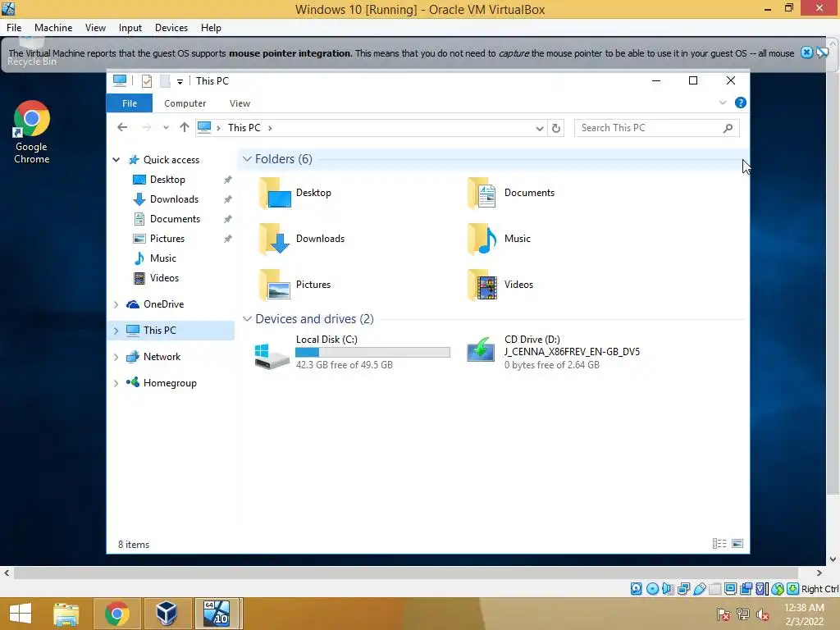The width and height of the screenshot is (840, 630).
Task: Open the Downloads folder in main pane
Action: click(301, 239)
